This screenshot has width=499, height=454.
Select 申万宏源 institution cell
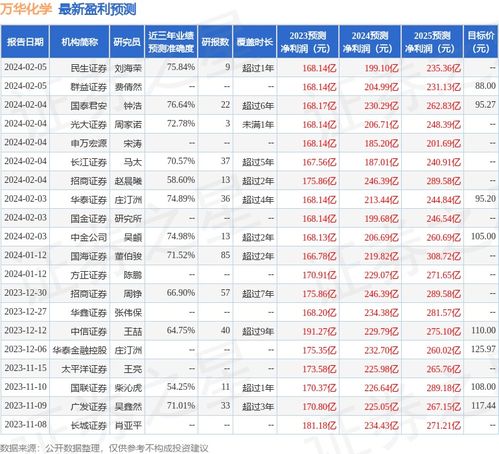pos(89,144)
